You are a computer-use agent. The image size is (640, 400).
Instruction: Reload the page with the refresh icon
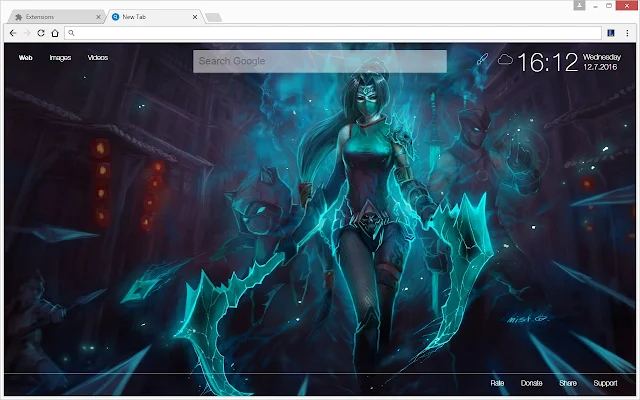tap(41, 33)
